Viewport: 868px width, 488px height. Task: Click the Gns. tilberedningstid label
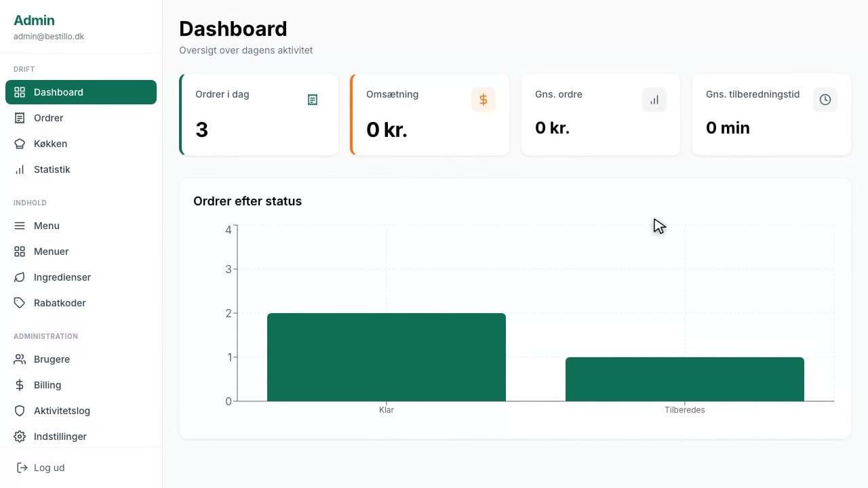tap(753, 94)
